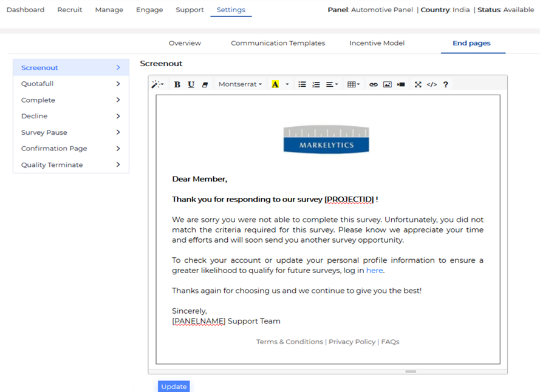The height and width of the screenshot is (392, 540).
Task: Apply the yellow highlight text color
Action: 275,85
